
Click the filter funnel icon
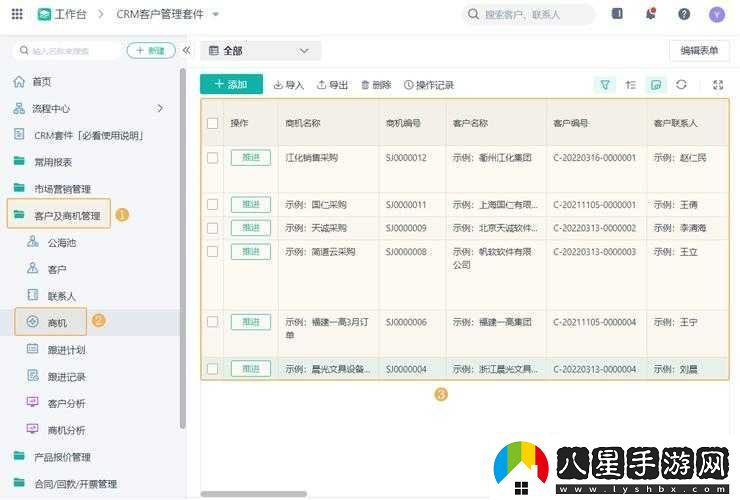tap(605, 85)
